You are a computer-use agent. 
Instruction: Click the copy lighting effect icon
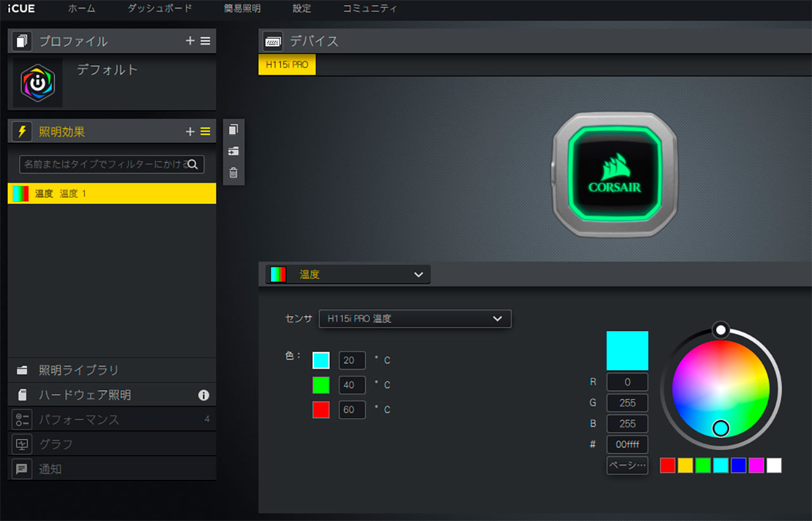(233, 129)
